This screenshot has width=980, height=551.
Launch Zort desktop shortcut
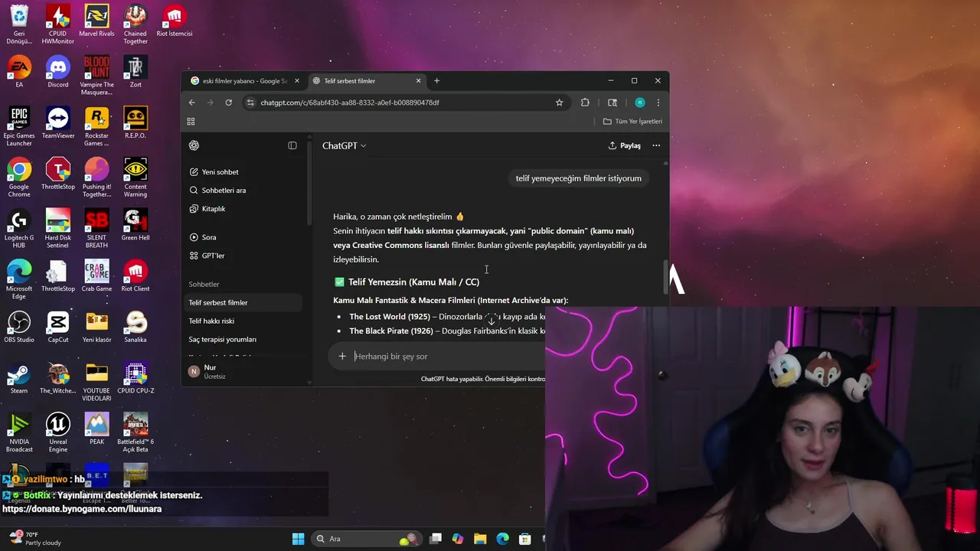[136, 72]
